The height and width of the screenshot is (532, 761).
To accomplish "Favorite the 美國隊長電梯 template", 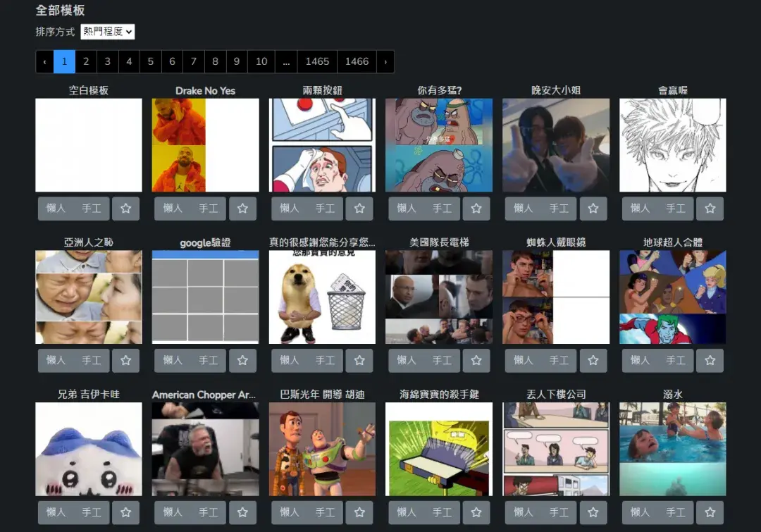I will tap(476, 361).
